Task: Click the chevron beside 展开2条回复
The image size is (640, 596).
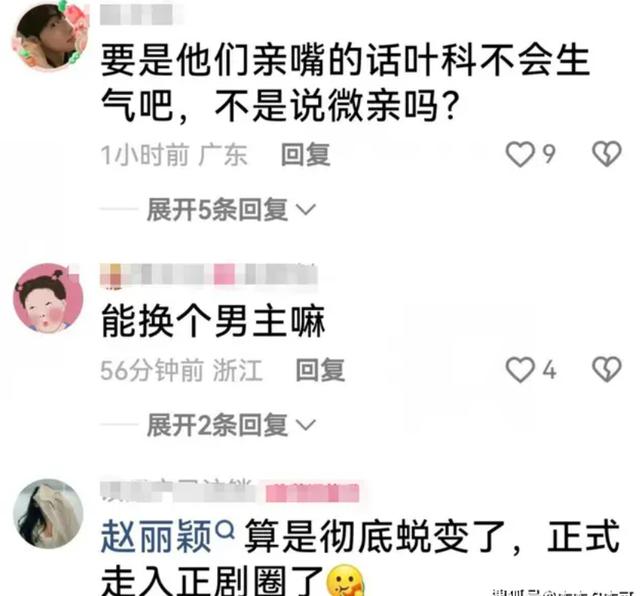Action: point(306,425)
